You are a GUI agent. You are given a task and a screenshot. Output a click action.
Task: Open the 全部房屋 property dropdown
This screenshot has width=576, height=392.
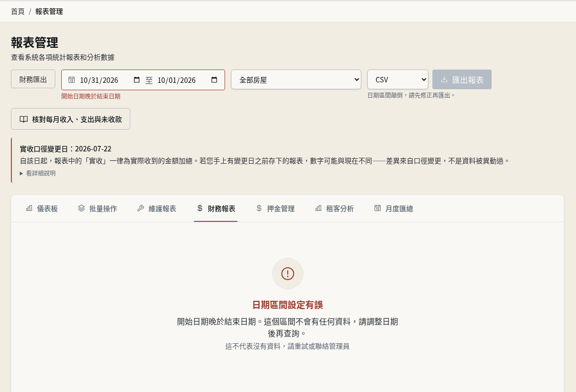pyautogui.click(x=296, y=80)
